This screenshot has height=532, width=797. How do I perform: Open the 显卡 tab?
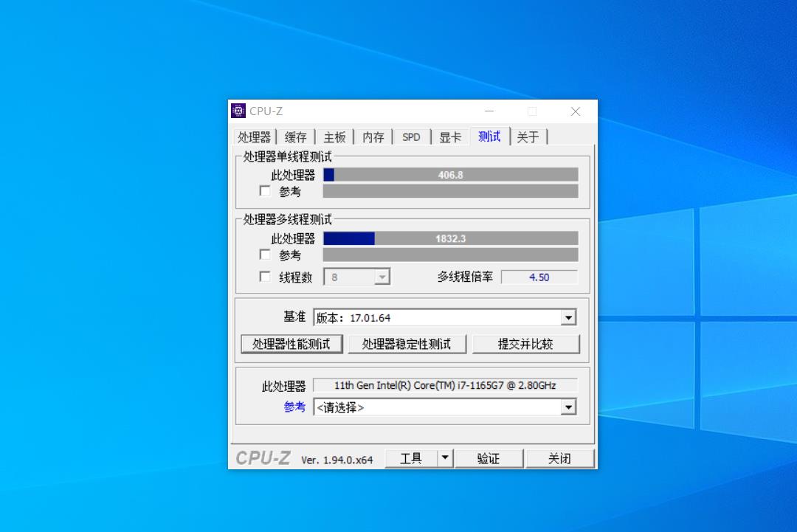[x=450, y=136]
